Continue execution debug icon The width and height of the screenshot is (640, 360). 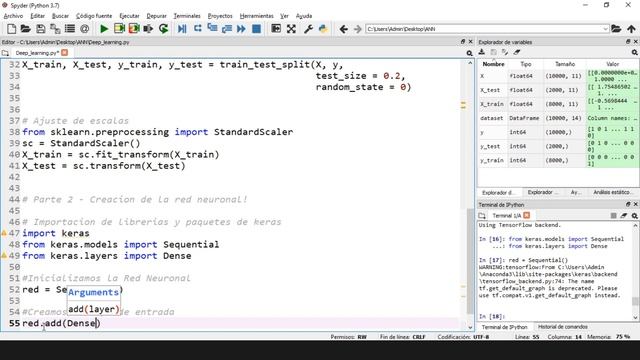[x=241, y=29]
